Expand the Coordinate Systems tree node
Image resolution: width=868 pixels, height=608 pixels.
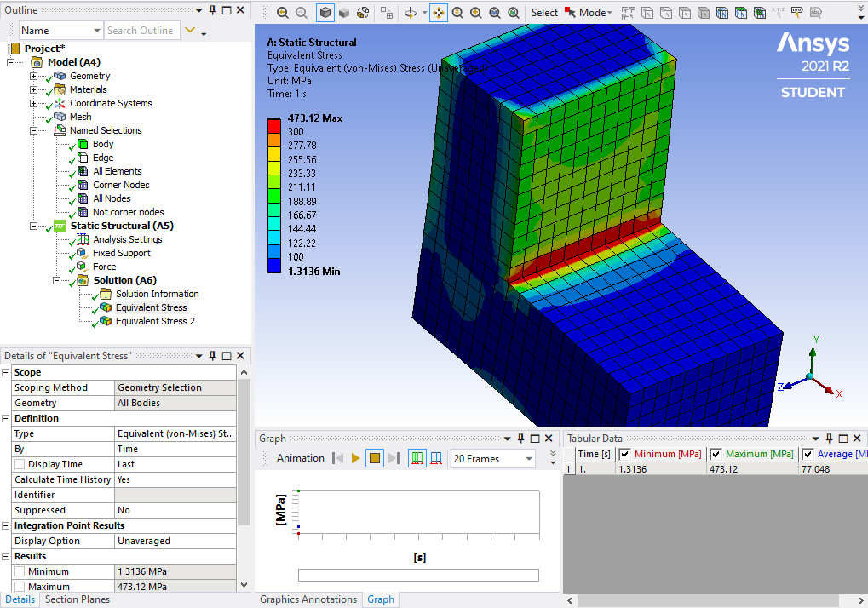pos(34,103)
